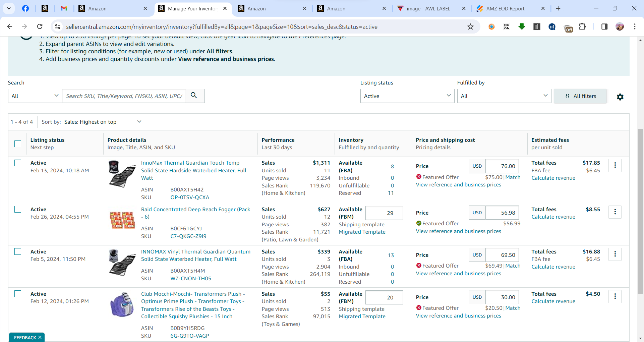Image resolution: width=644 pixels, height=342 pixels.
Task: Open the Listing status Active dropdown
Action: [x=407, y=96]
